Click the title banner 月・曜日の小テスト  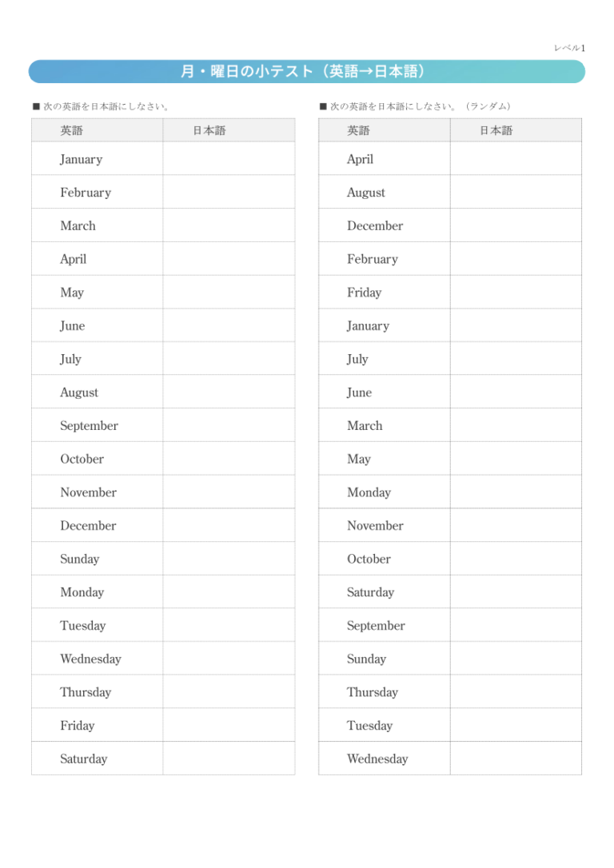tap(306, 72)
